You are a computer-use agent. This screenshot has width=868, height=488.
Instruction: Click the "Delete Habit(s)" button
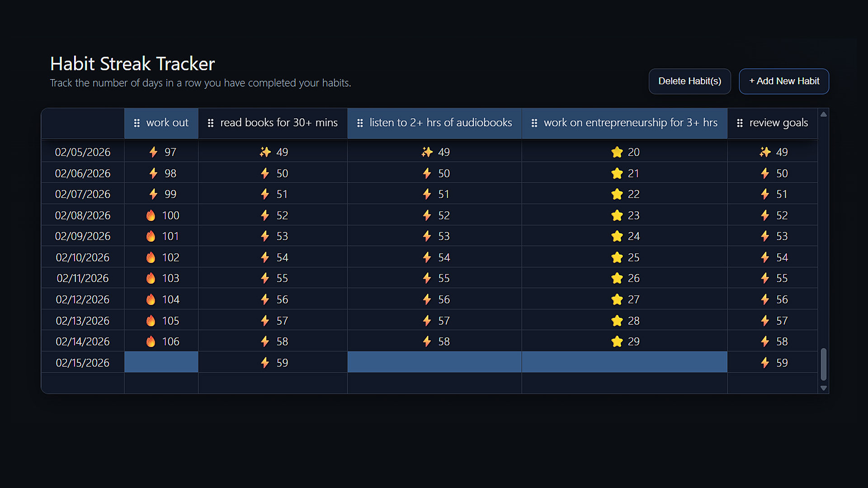(689, 81)
